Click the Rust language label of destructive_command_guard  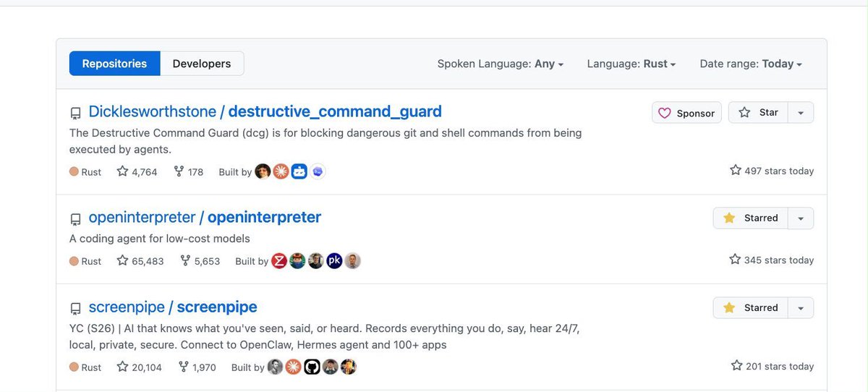point(85,172)
